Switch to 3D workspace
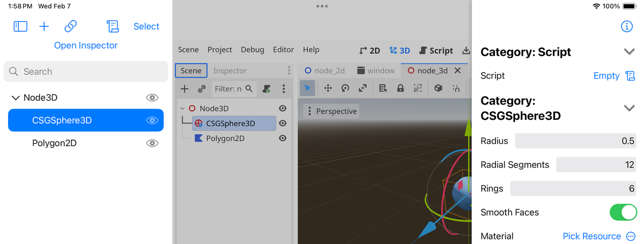Image resolution: width=644 pixels, height=244 pixels. click(x=400, y=51)
